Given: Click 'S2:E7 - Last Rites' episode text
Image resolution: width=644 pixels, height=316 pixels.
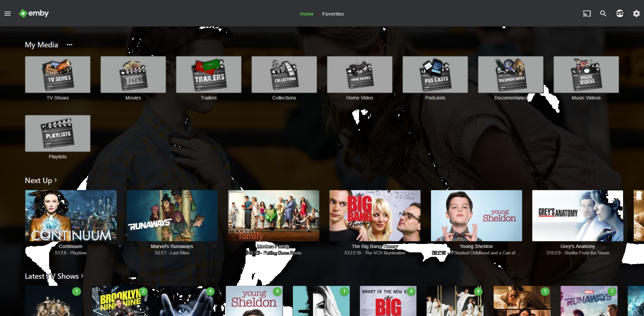Looking at the screenshot, I should [x=172, y=253].
